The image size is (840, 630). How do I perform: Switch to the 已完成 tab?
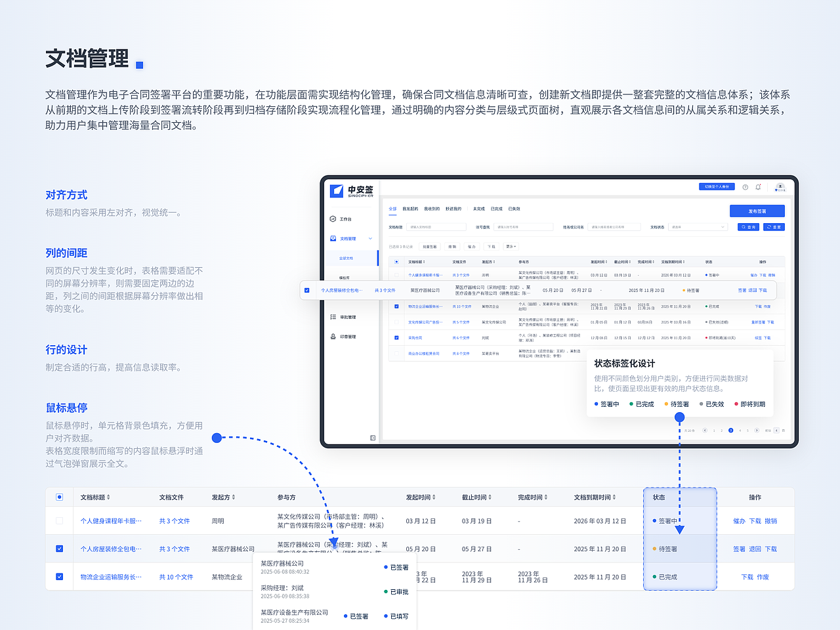pos(497,207)
